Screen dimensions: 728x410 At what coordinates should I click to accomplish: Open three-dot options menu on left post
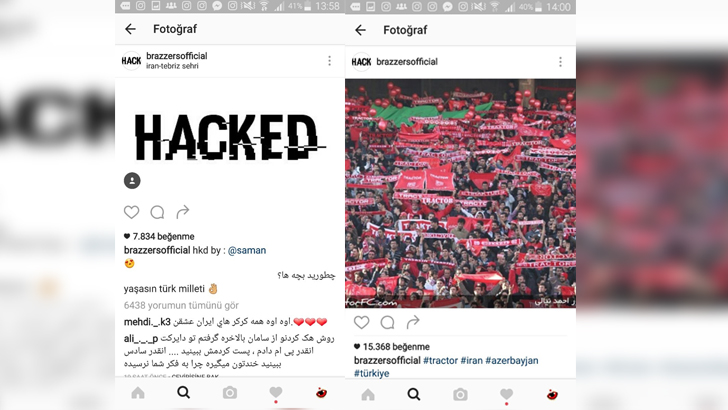[x=330, y=61]
